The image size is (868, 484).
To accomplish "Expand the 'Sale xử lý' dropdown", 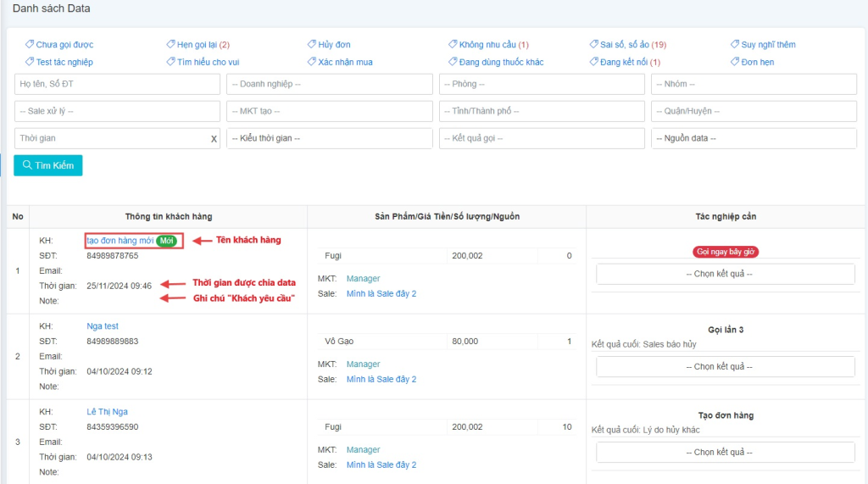I will click(117, 111).
